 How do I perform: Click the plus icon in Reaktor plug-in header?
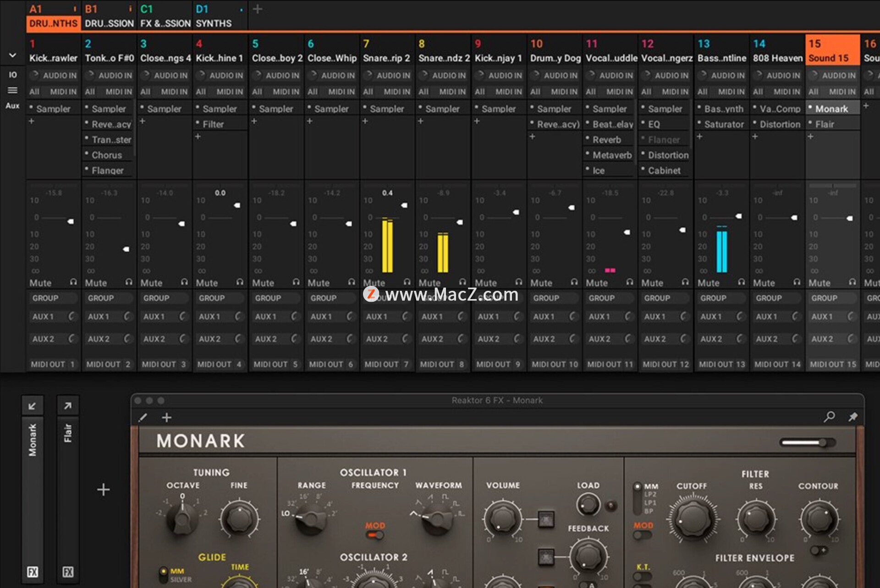coord(167,417)
